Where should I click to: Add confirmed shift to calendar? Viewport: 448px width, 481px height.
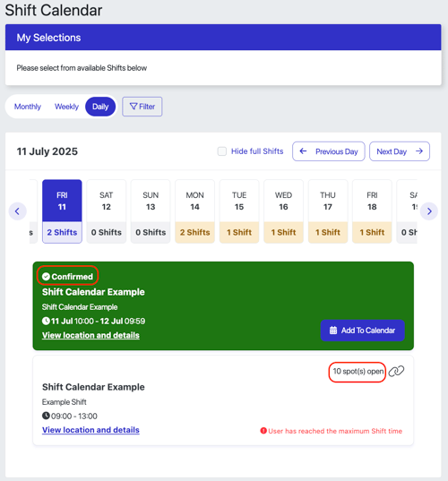tap(362, 331)
